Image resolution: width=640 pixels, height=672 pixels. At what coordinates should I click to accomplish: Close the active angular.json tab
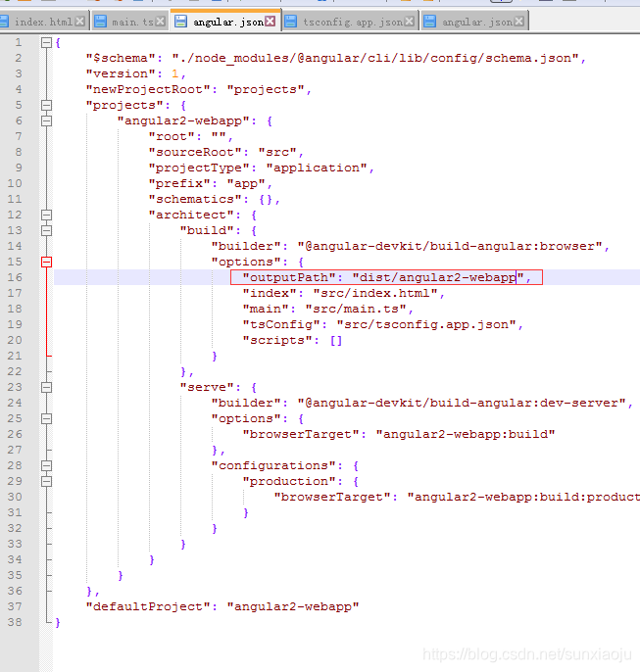click(x=271, y=22)
